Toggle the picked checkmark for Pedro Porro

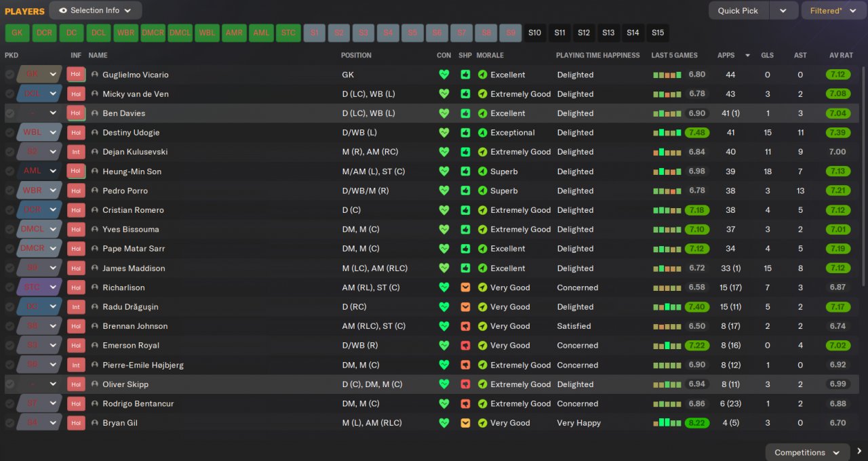tap(9, 191)
